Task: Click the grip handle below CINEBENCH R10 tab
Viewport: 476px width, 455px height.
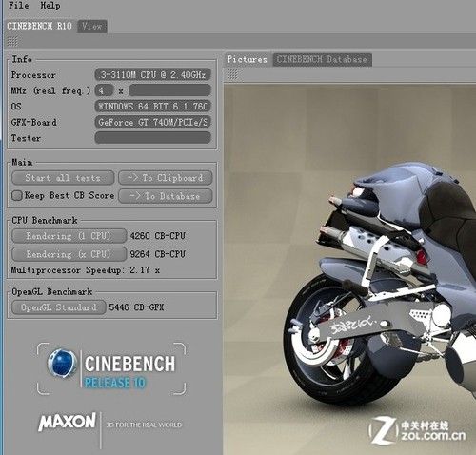Action: click(x=12, y=41)
